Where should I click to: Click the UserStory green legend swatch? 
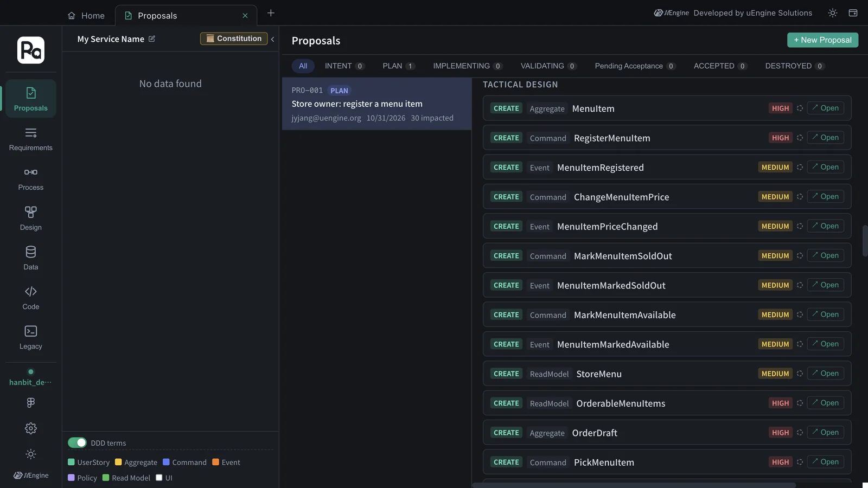pos(71,462)
